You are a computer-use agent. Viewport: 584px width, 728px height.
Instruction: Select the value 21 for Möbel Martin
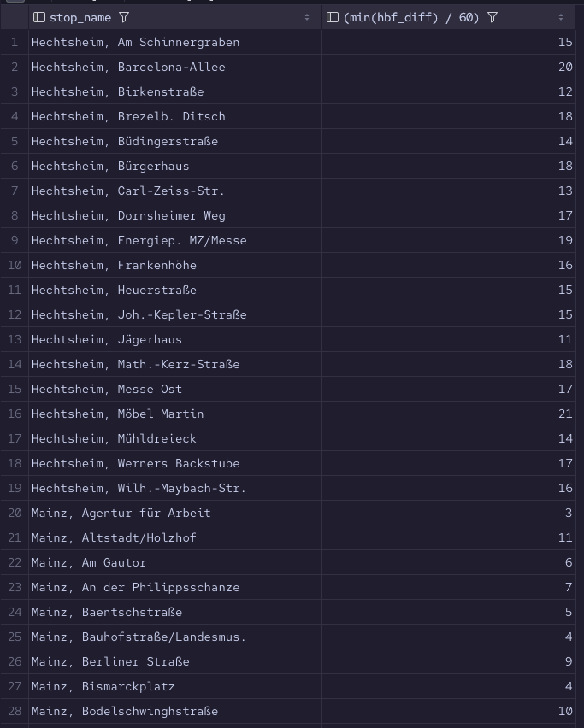(x=564, y=414)
